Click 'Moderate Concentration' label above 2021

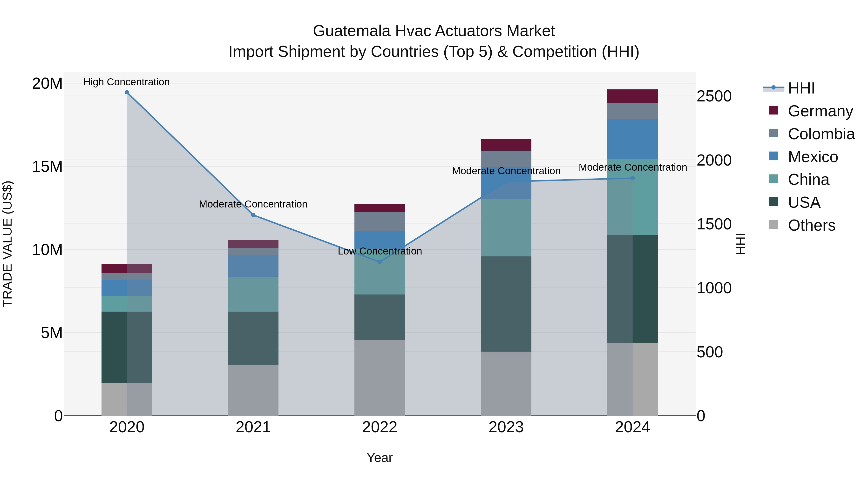pos(253,204)
